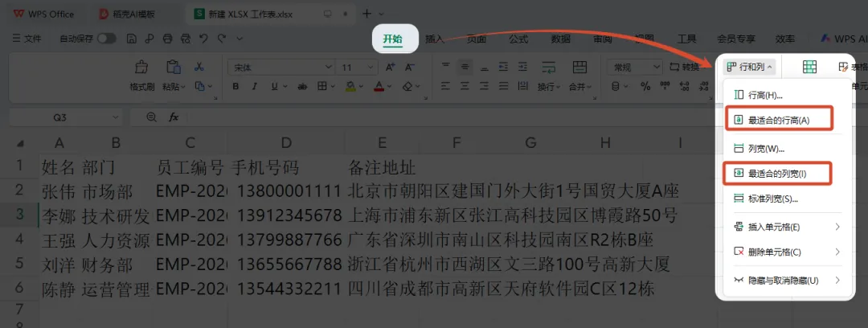Open the 会员专享 tab

tap(736, 39)
